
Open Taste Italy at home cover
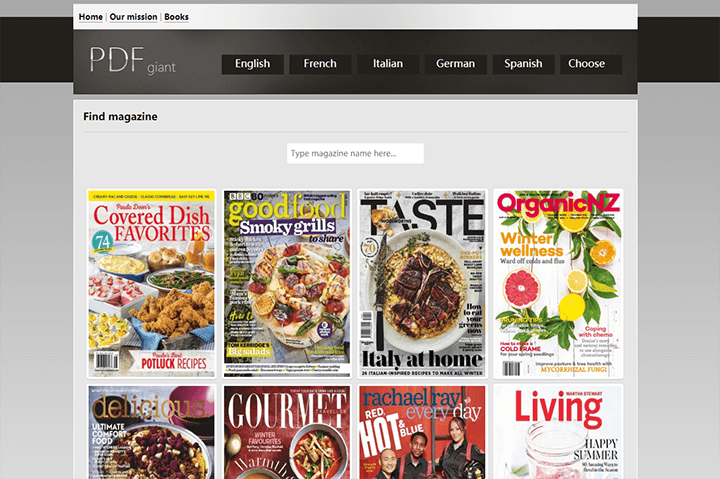[x=422, y=283]
